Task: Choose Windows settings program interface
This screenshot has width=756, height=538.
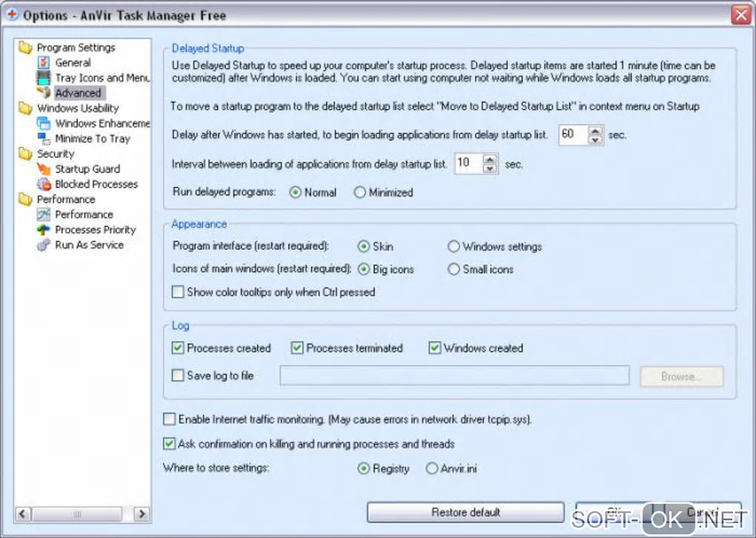Action: pos(453,246)
